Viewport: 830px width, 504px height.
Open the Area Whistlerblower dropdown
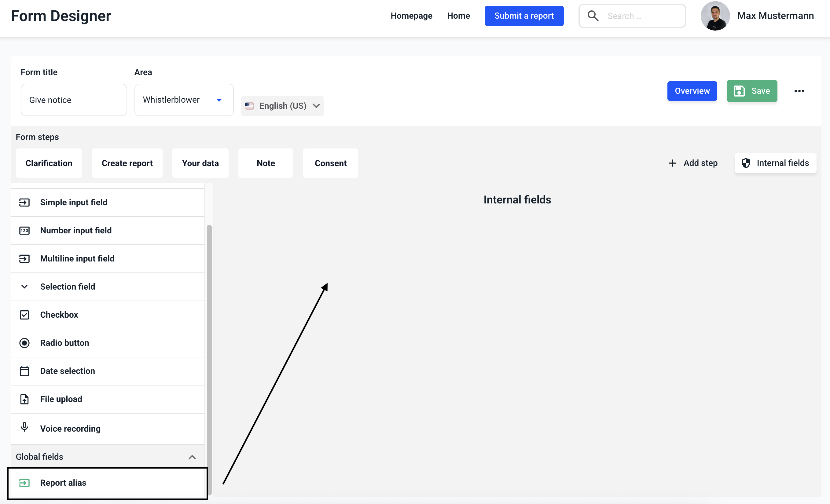(x=184, y=100)
